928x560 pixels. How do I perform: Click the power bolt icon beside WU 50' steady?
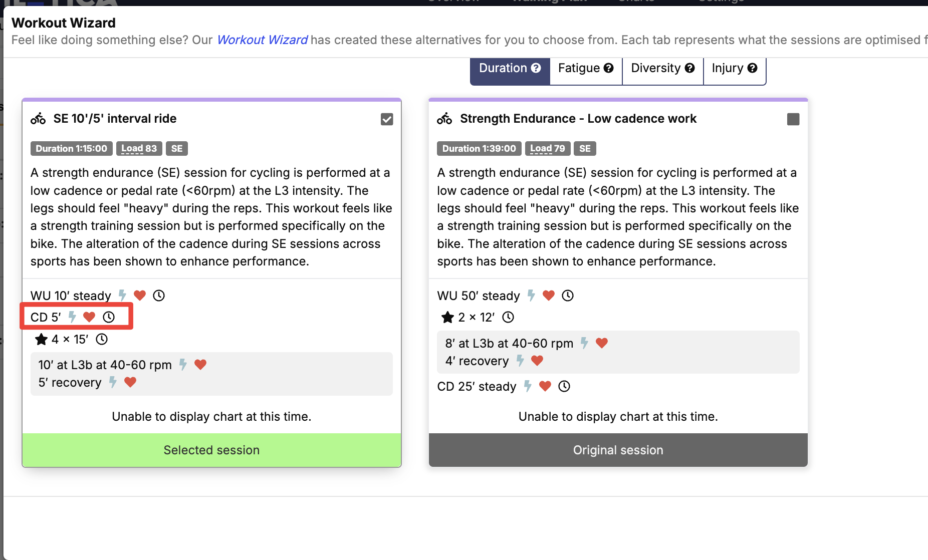[531, 296]
